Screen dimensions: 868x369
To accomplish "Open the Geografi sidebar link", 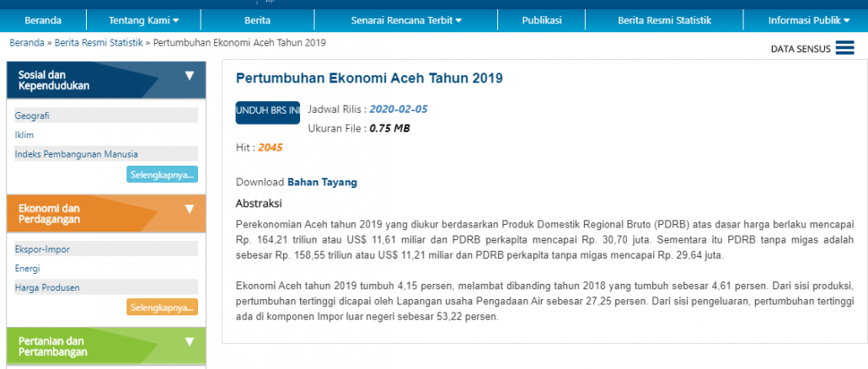I will tap(32, 115).
